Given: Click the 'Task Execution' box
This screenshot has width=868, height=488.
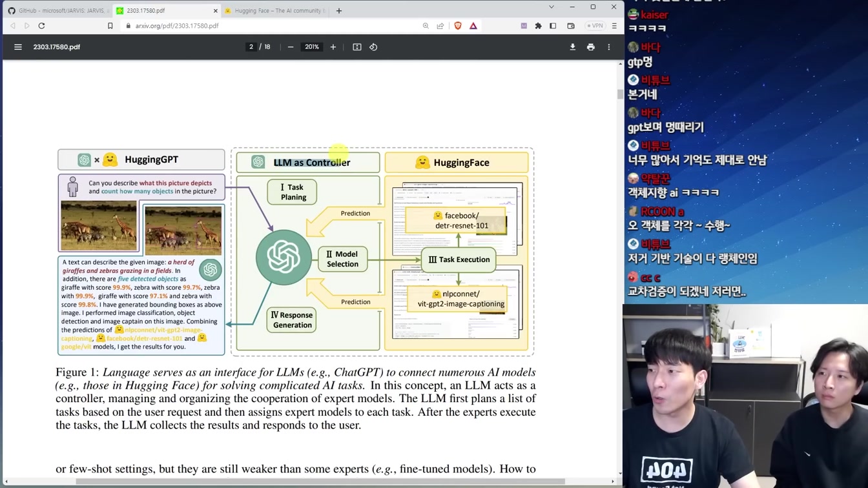Looking at the screenshot, I should (x=459, y=259).
